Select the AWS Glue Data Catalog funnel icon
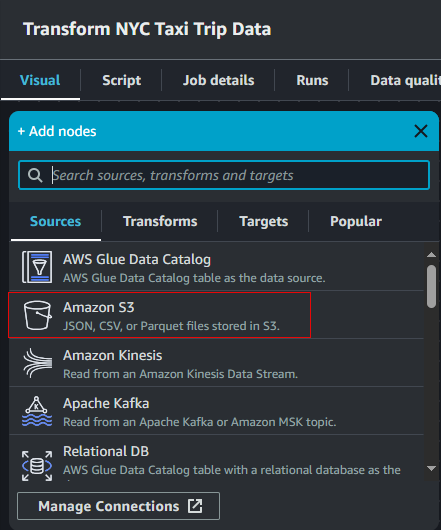Screen dimensions: 441x530 coord(37,267)
